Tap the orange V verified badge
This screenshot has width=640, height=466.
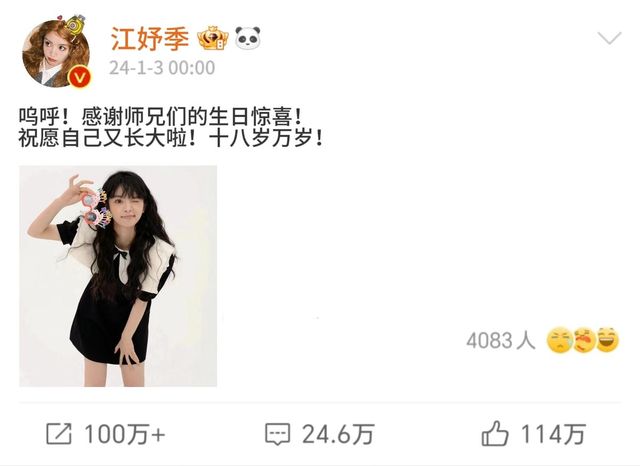[x=79, y=77]
